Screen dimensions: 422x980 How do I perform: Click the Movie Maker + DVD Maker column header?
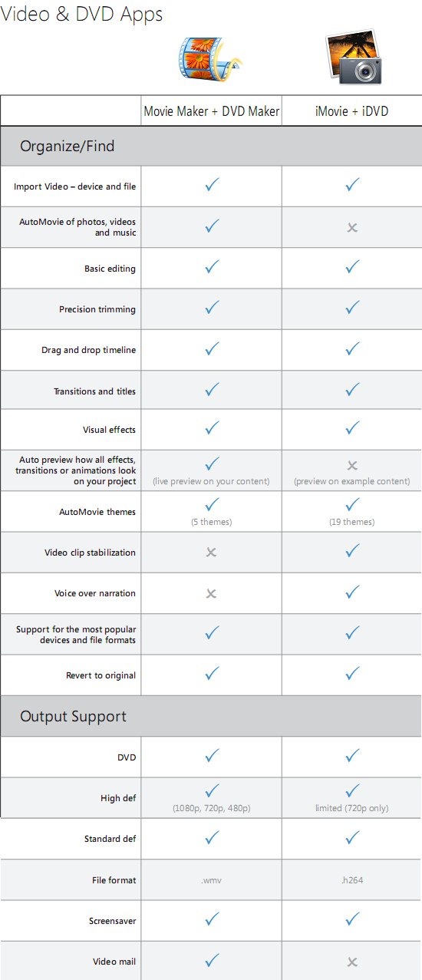(x=212, y=111)
